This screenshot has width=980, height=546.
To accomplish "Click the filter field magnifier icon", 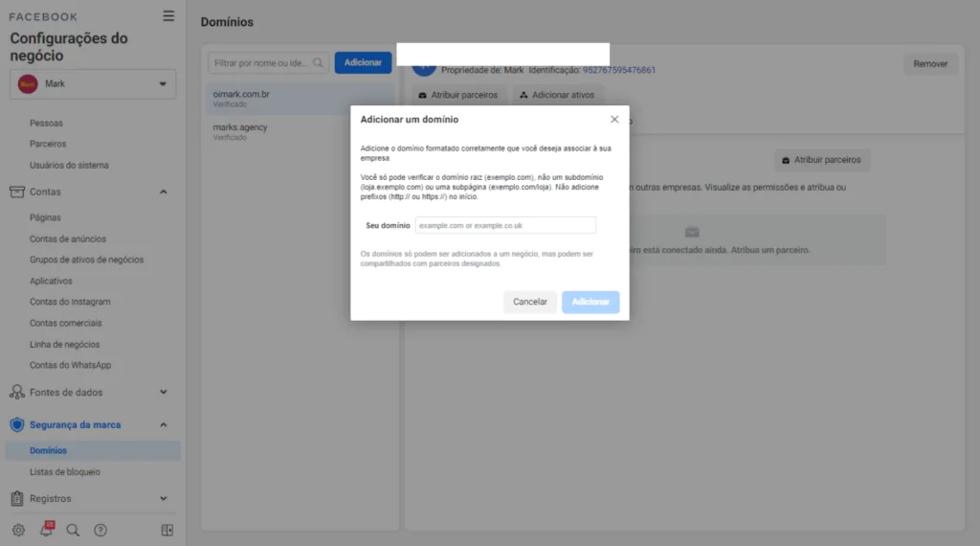I will tap(318, 62).
